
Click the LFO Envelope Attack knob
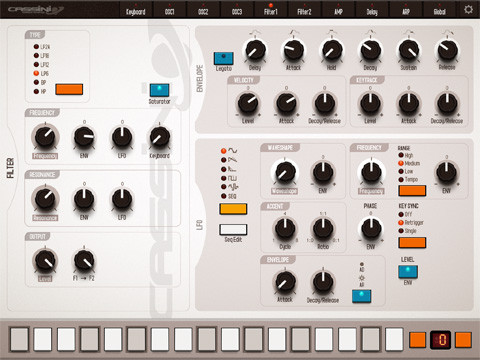285,282
